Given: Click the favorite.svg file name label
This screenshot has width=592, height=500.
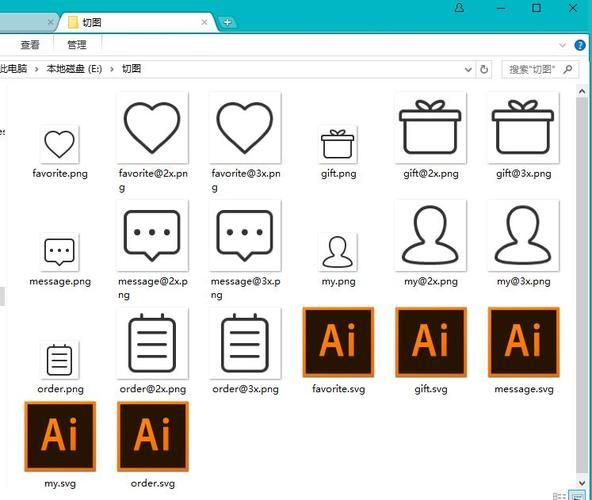Looking at the screenshot, I should click(x=339, y=389).
